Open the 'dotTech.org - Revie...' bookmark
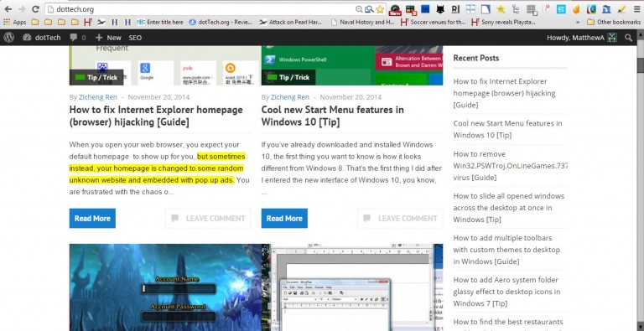 [x=221, y=22]
